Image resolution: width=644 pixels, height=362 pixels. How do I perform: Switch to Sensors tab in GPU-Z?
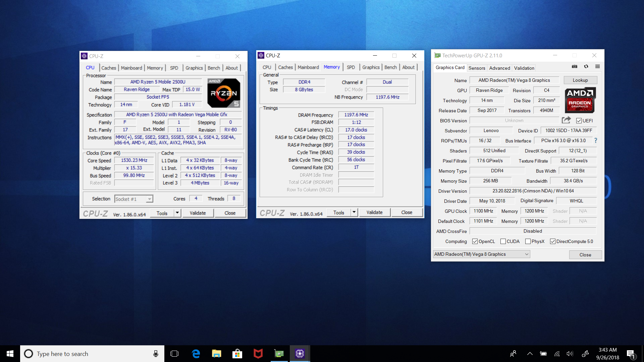coord(477,68)
